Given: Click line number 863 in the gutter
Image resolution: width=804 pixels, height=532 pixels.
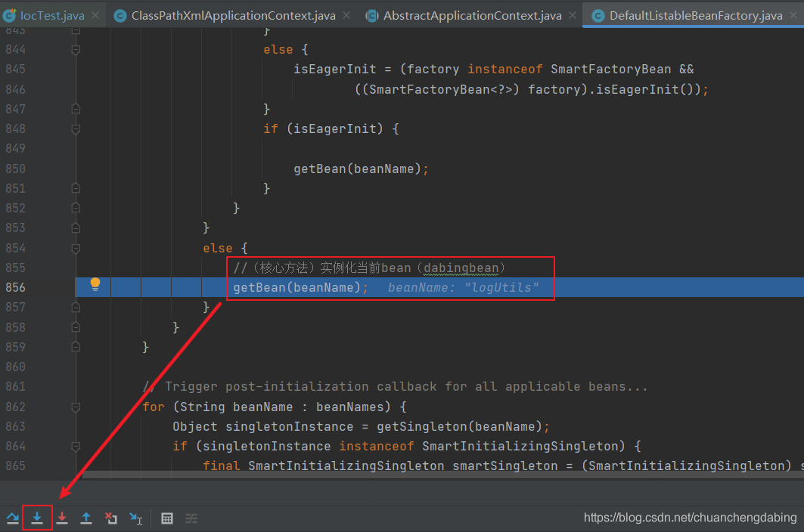Looking at the screenshot, I should [x=15, y=426].
